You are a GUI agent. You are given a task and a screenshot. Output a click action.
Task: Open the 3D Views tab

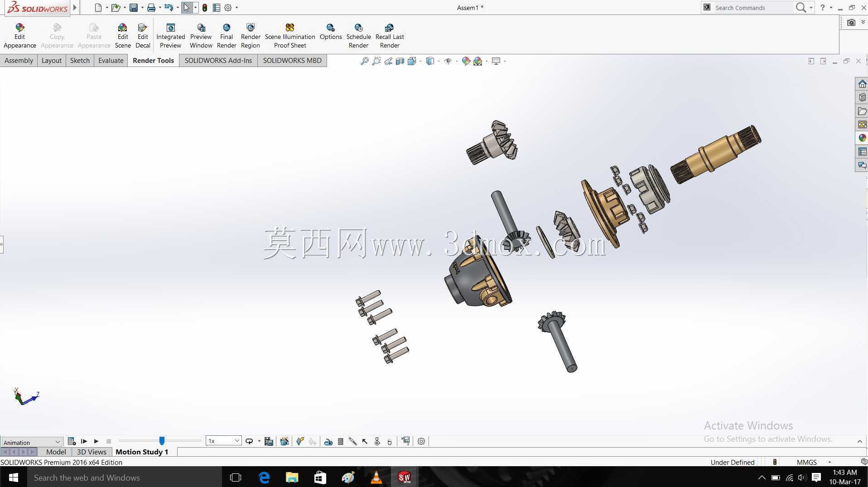92,452
